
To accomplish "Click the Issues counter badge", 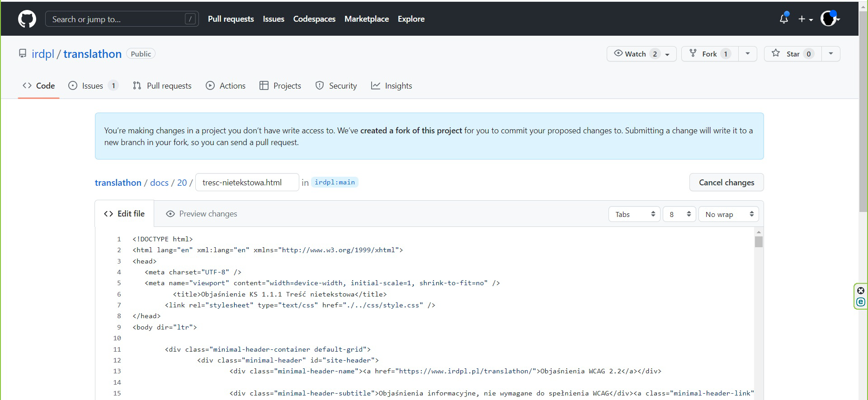I will [113, 86].
